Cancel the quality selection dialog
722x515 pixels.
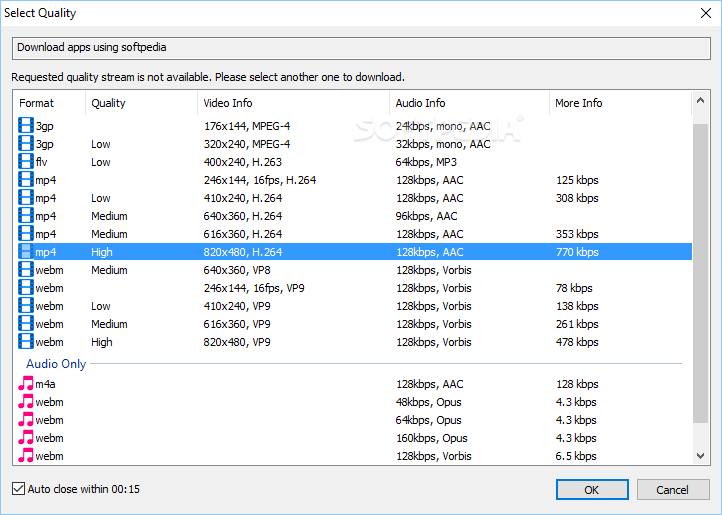[x=672, y=489]
